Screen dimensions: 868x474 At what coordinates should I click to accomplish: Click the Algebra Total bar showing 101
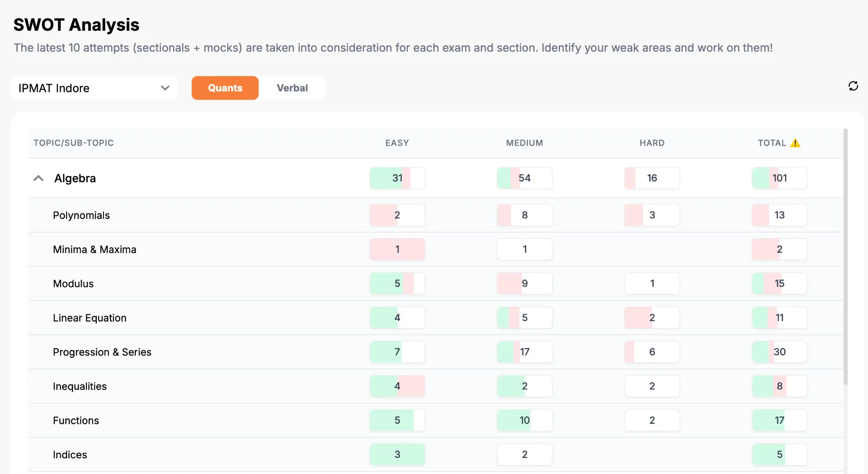coord(779,178)
